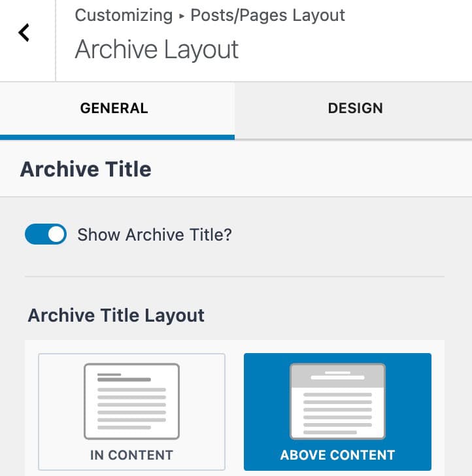Click the Archive Title section heading

(86, 169)
